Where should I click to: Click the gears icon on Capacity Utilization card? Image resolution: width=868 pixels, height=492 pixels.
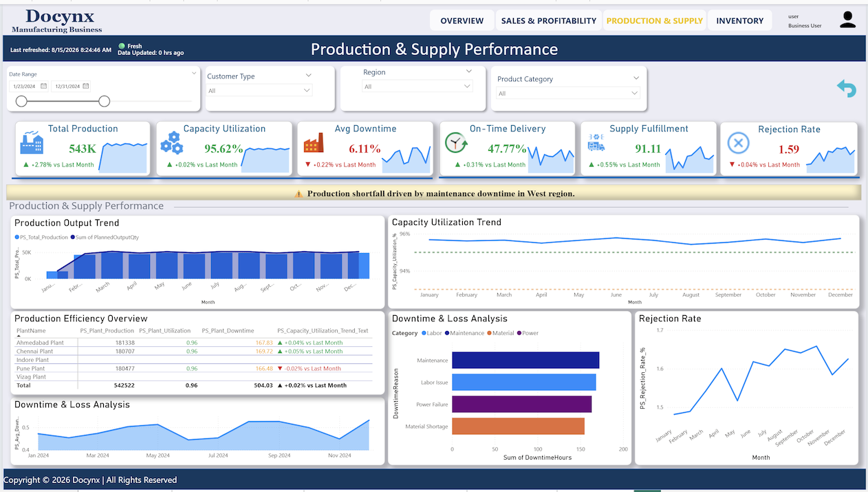pos(171,142)
